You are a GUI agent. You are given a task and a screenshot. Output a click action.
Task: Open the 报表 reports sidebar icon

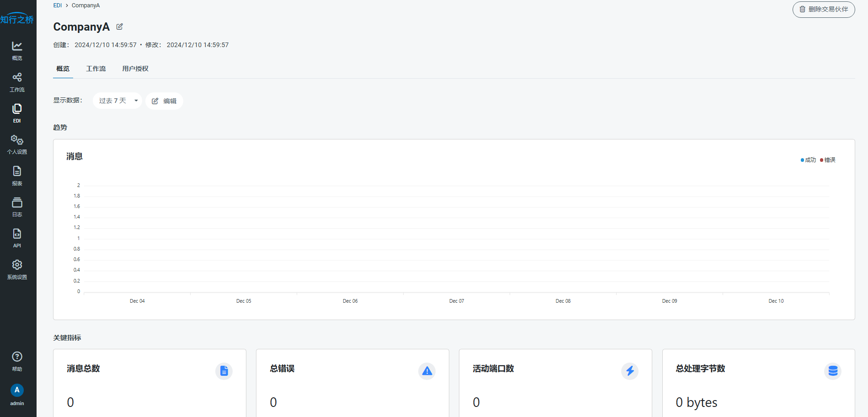click(x=17, y=176)
